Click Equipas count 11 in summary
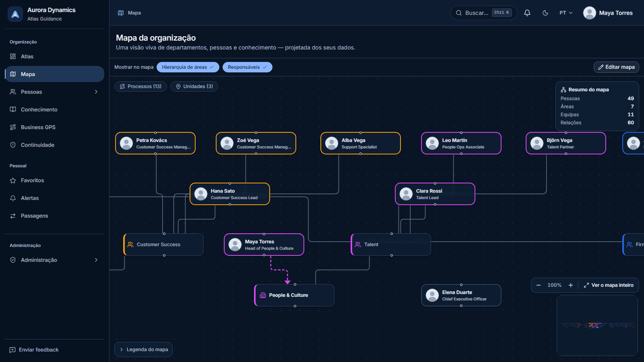The image size is (644, 362). [631, 115]
